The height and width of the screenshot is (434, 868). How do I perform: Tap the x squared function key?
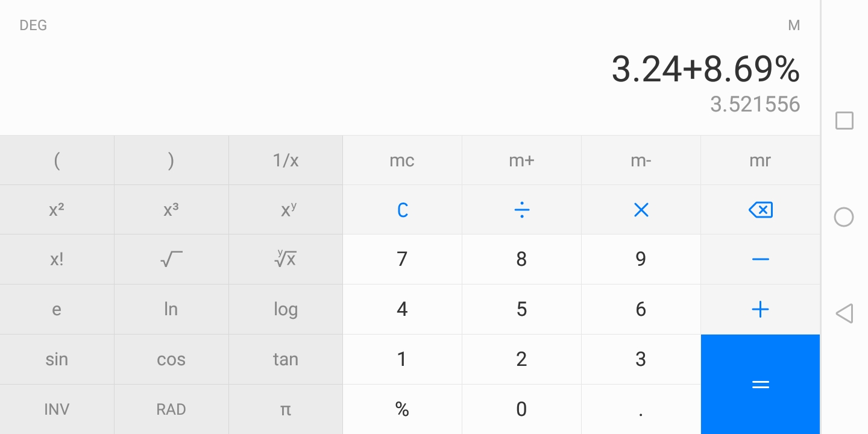(57, 210)
